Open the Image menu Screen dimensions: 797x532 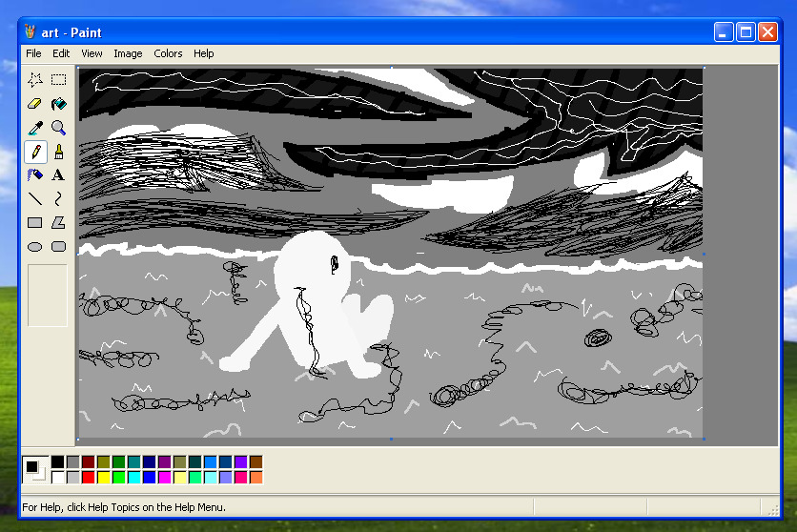click(x=128, y=53)
